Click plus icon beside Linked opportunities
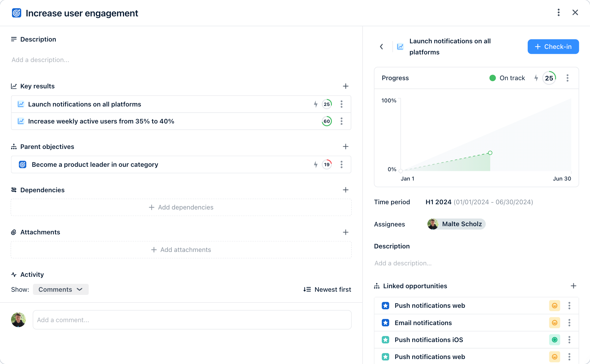 tap(573, 286)
